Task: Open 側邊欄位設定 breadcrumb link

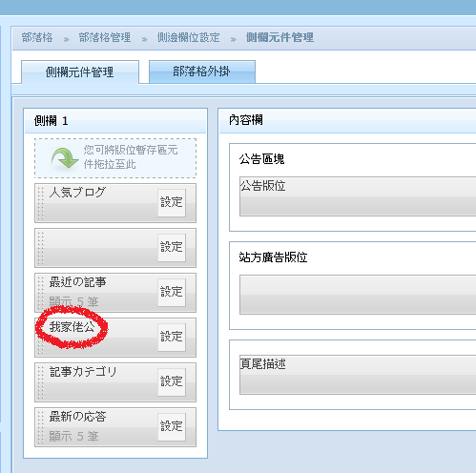Action: 188,37
